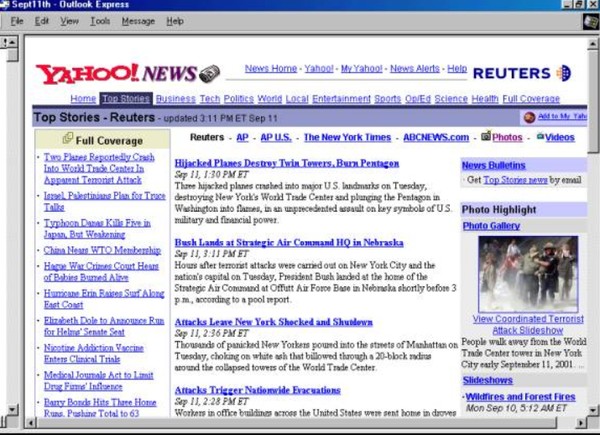600x435 pixels.
Task: Open Israel, Palestinians Plan for Truce Talks
Action: [x=104, y=202]
